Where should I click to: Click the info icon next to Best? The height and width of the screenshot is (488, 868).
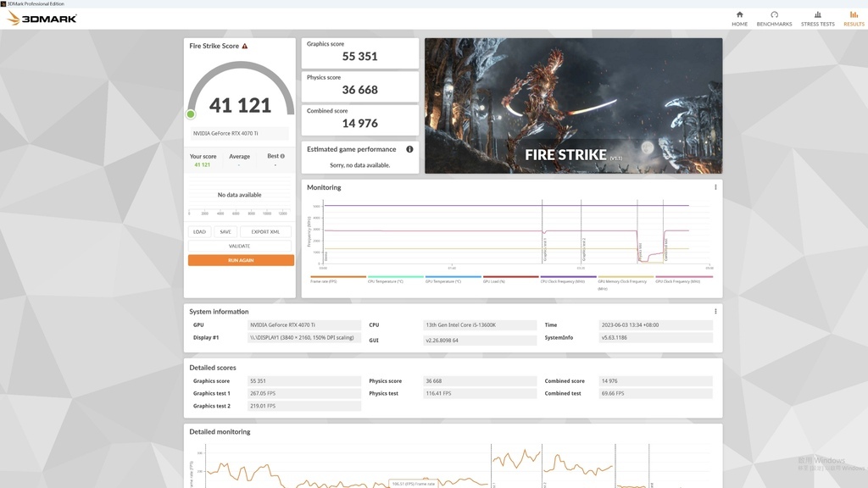click(282, 156)
